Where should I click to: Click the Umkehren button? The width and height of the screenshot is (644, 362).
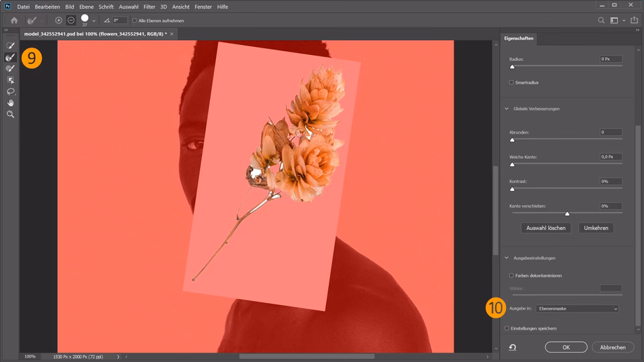(596, 228)
